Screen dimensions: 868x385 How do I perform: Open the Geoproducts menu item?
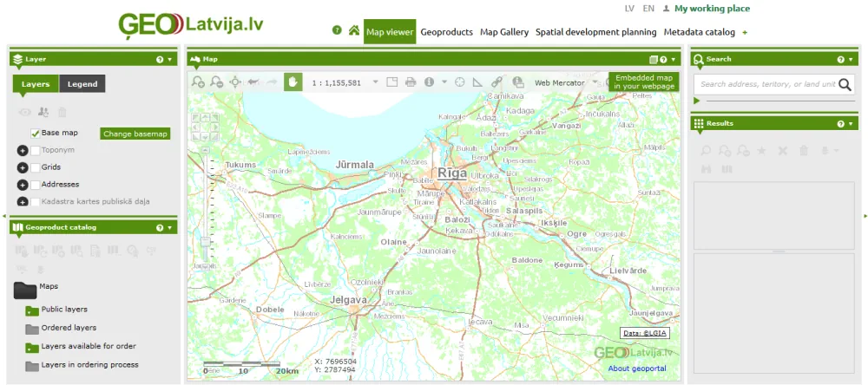click(x=447, y=32)
